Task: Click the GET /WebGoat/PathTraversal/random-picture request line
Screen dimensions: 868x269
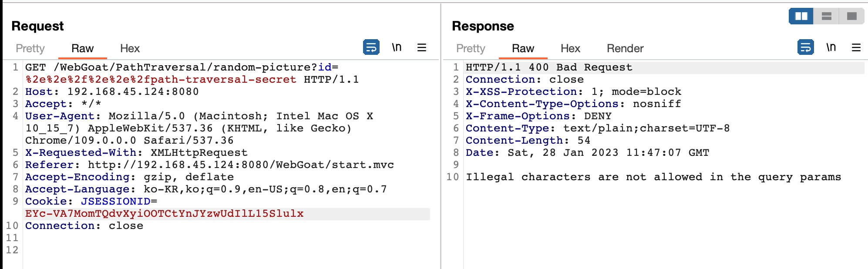Action: (x=182, y=67)
